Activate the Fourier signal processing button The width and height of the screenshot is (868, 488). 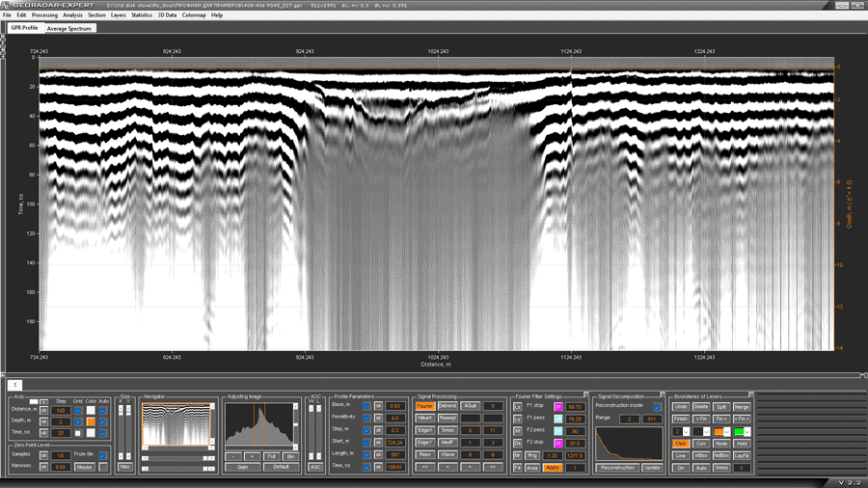(424, 406)
